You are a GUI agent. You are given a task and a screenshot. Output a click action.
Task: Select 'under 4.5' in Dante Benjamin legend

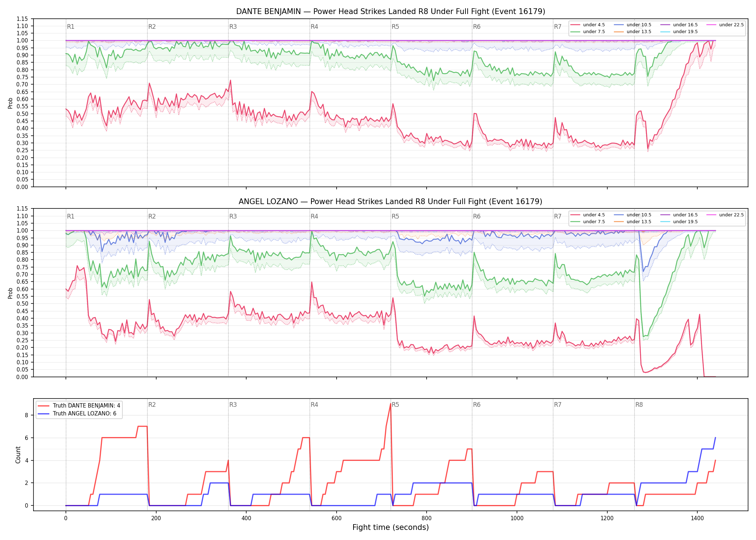point(588,25)
